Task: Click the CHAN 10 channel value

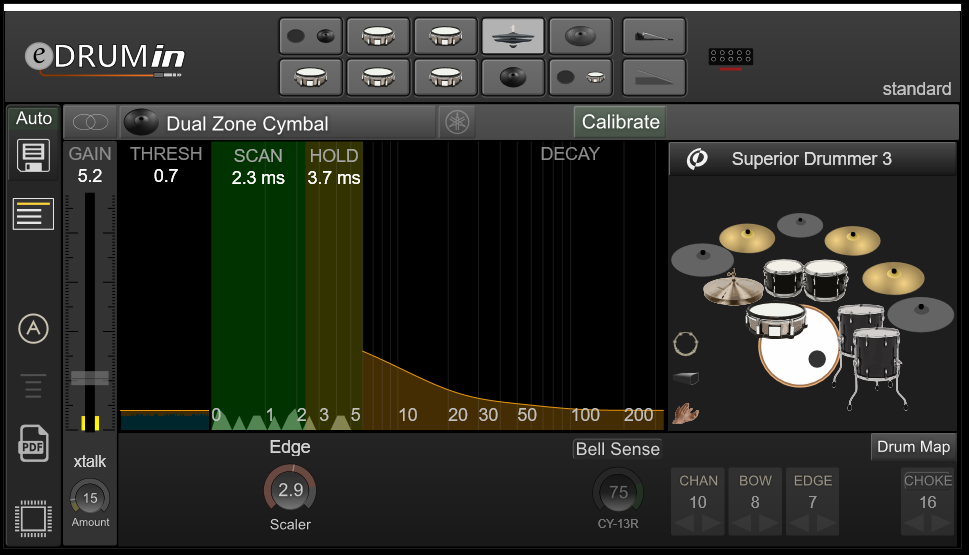Action: [x=698, y=502]
